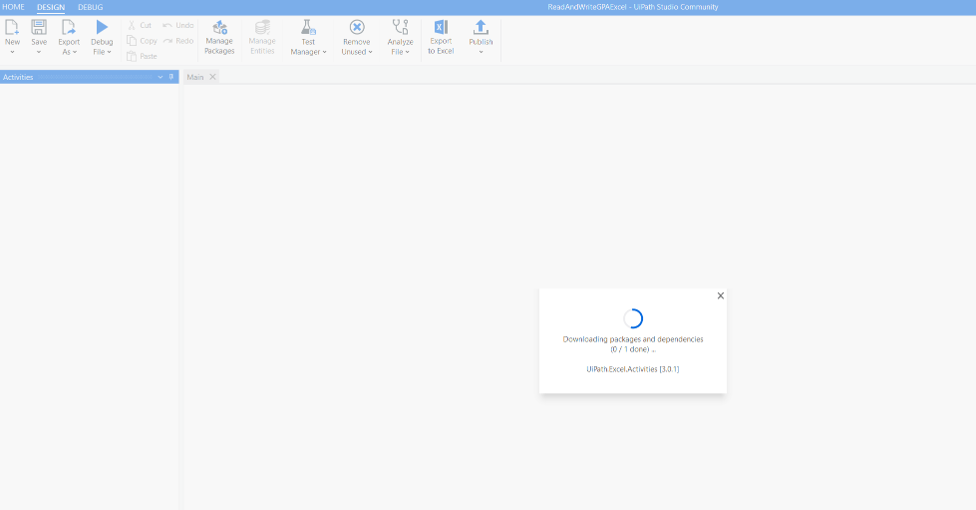Click the Remove Unused icon
This screenshot has height=510, width=976.
point(357,27)
